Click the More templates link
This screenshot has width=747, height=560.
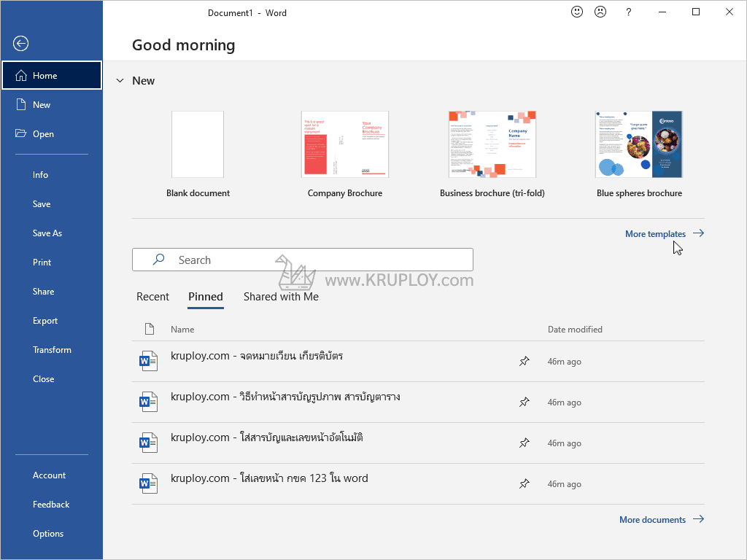(655, 234)
